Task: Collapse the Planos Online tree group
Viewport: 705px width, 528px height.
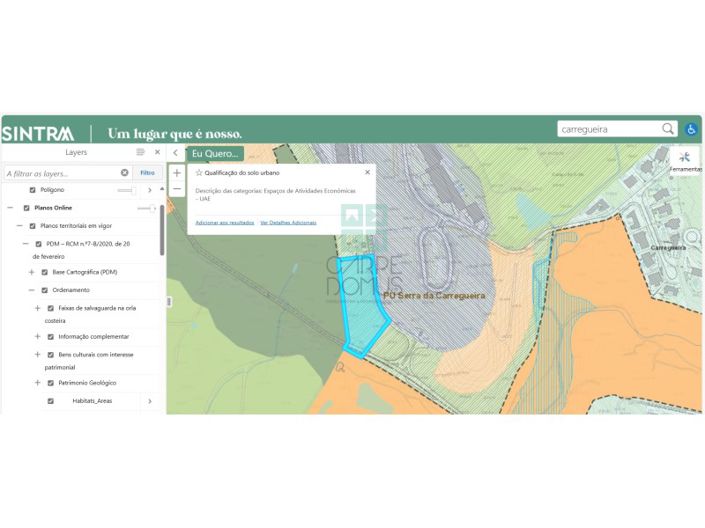Action: (x=10, y=208)
